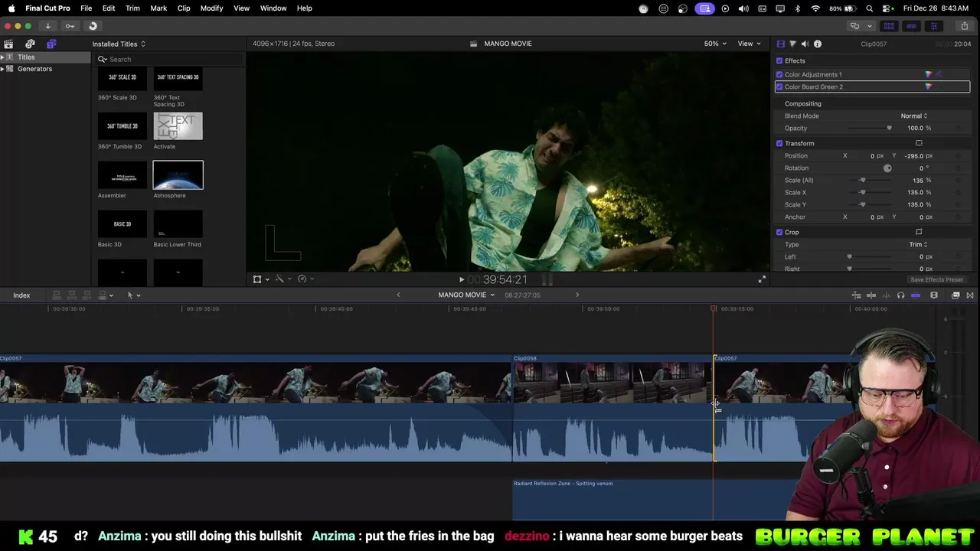980x551 pixels.
Task: Toggle video skimming in timeline
Action: 871,295
